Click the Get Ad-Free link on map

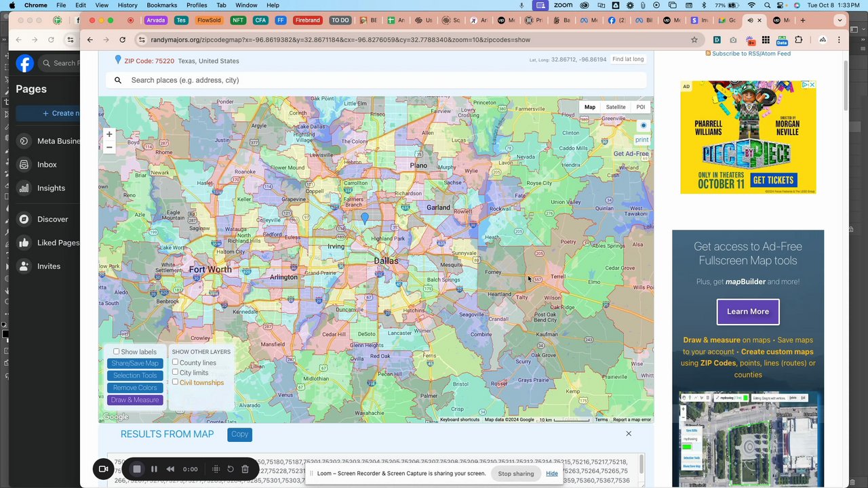(x=631, y=154)
